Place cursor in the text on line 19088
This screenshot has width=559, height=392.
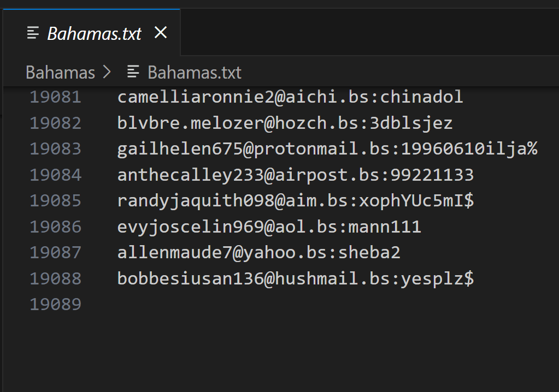click(295, 279)
